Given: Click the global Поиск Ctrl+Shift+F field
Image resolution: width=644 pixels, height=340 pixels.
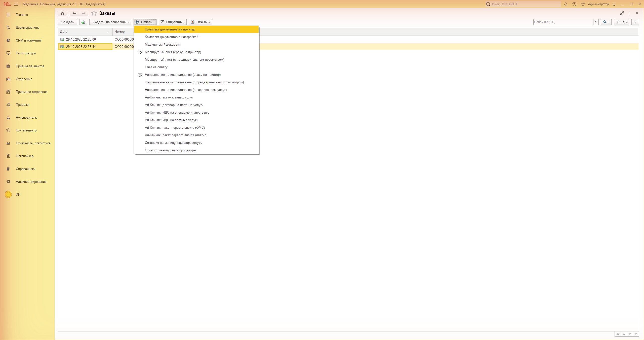Looking at the screenshot, I should [523, 4].
